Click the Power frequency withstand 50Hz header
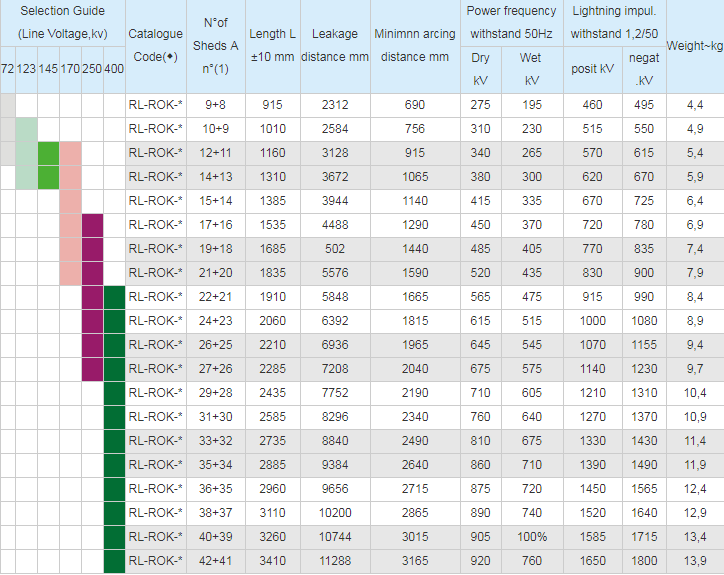This screenshot has width=724, height=575. 511,22
